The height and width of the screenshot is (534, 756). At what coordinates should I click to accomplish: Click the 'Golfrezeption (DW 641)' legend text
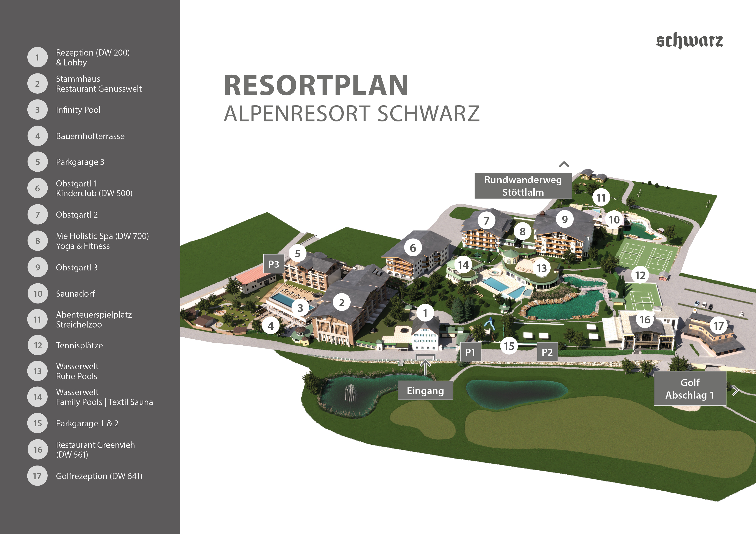[x=99, y=476]
